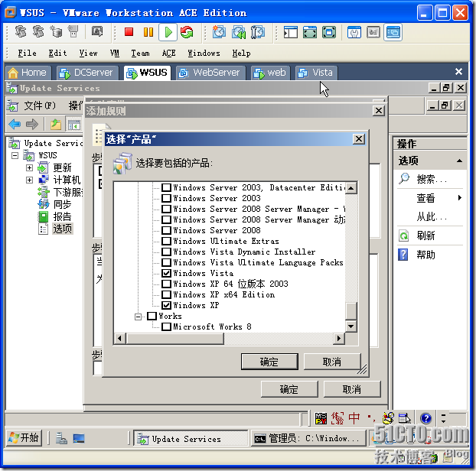
Task: Click the scroll up arrow of product list
Action: [x=351, y=188]
